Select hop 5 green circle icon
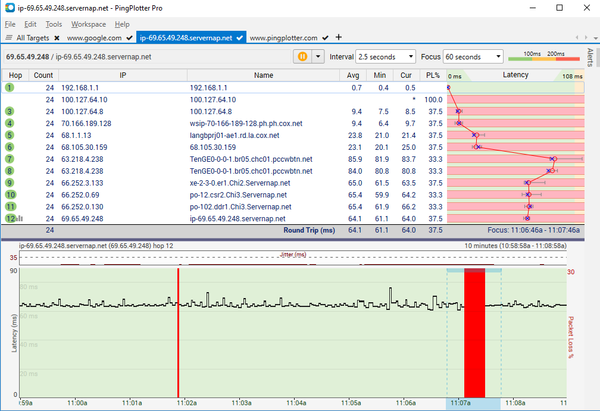The height and width of the screenshot is (411, 600). tap(10, 135)
